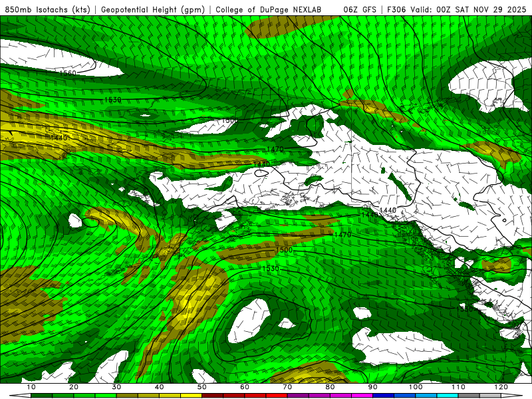Viewport: 532px width, 399px height.
Task: Select the light gray swatch ending at 120
Action: 490,396
